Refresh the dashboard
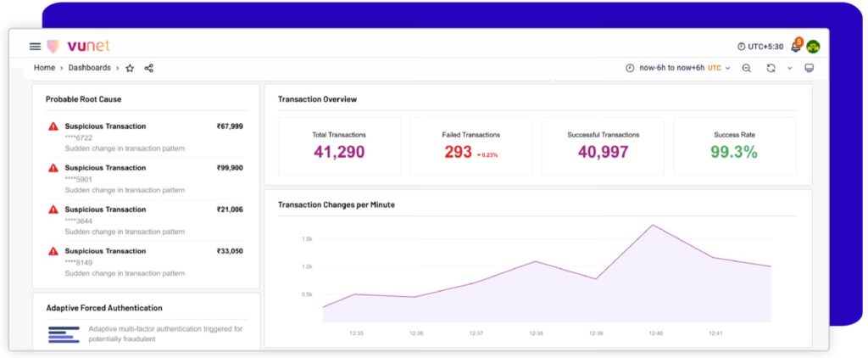This screenshot has height=358, width=868. click(771, 68)
